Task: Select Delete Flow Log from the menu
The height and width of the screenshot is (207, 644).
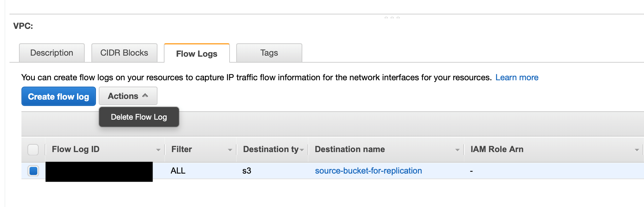Action: [x=139, y=117]
